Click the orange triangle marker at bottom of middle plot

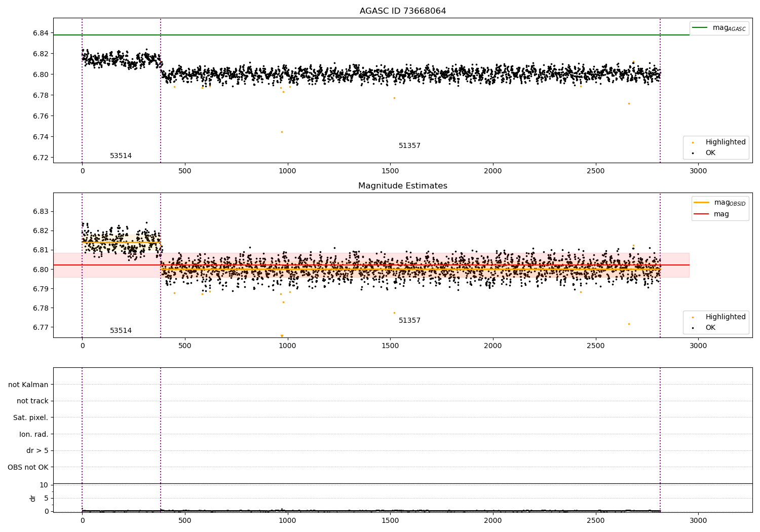tap(282, 336)
